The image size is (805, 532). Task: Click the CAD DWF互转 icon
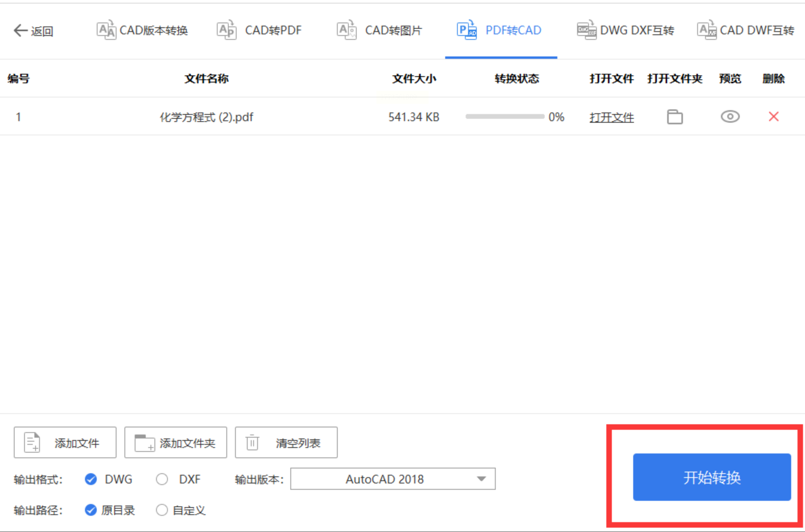pos(706,30)
